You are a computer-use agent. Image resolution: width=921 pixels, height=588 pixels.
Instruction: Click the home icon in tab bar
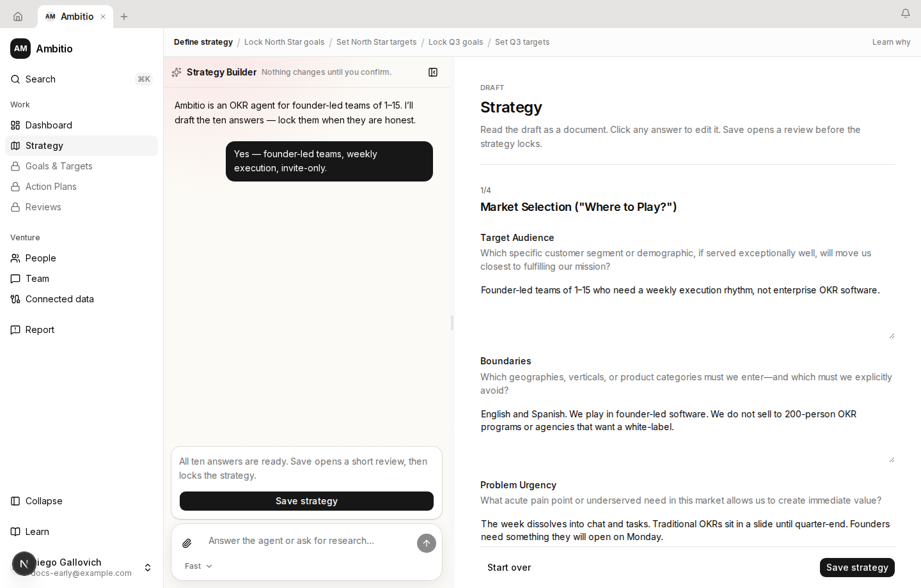(18, 17)
